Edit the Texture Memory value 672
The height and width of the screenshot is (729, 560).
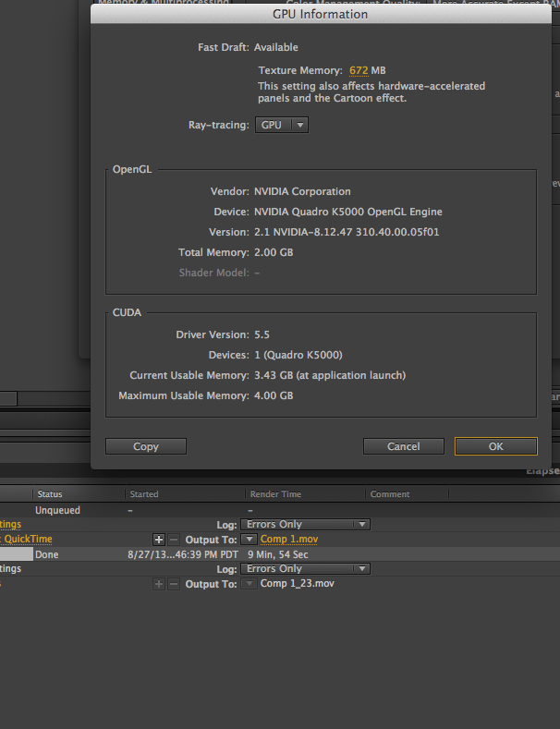pyautogui.click(x=359, y=70)
